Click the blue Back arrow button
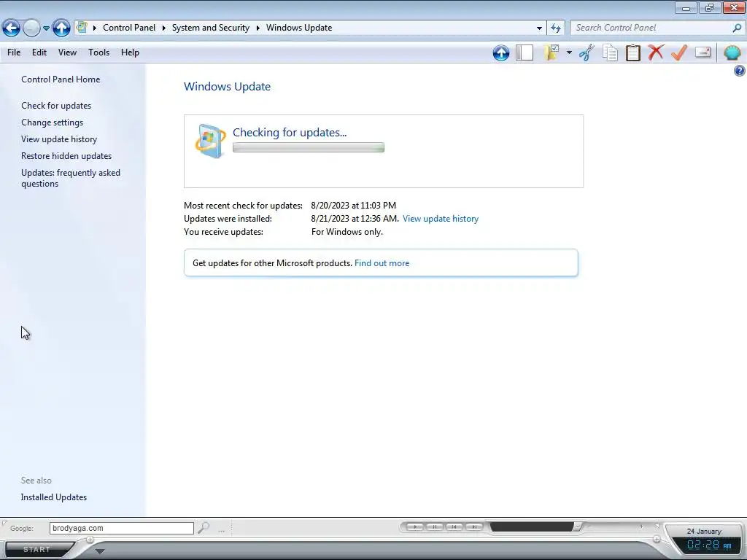Image resolution: width=747 pixels, height=560 pixels. coord(12,28)
